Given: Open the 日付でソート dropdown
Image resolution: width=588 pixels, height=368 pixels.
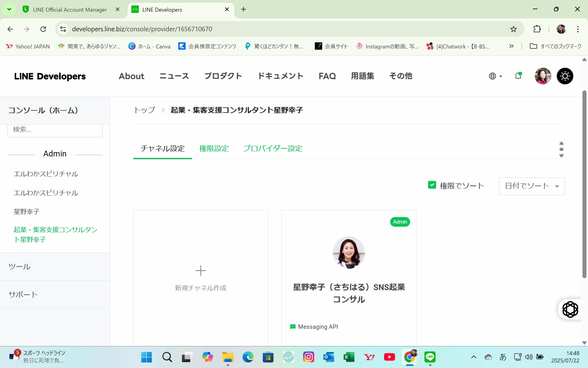Looking at the screenshot, I should point(532,186).
